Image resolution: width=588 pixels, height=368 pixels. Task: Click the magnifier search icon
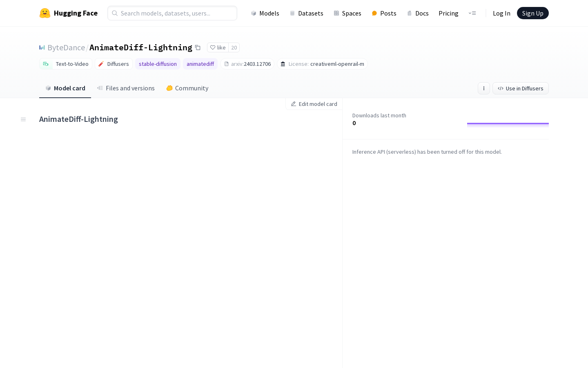point(115,13)
